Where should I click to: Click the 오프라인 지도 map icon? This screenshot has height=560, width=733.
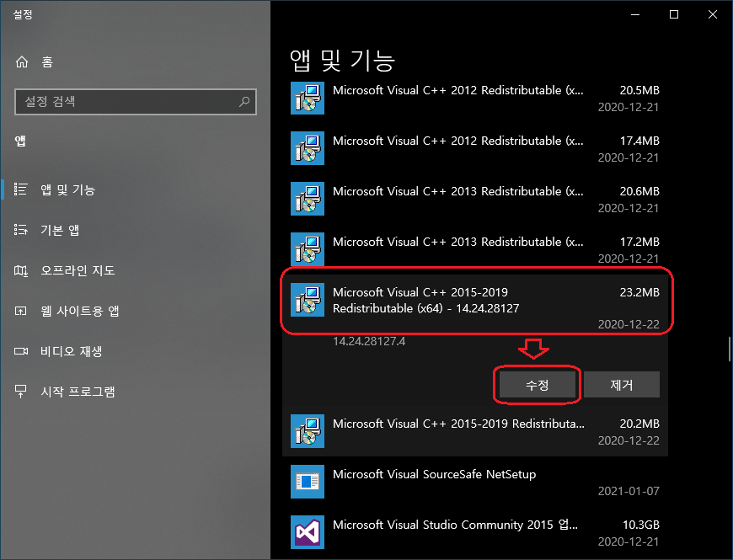pos(20,270)
